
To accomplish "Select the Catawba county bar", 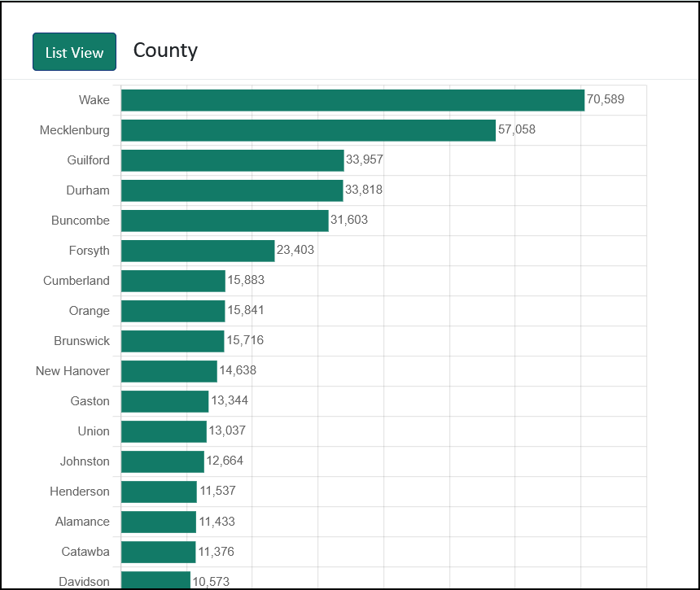I will 159,552.
